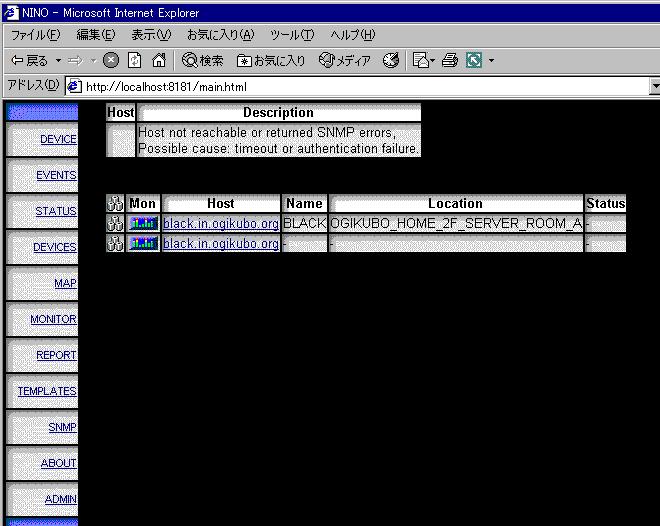Navigate to the TEMPLATES sidebar link
This screenshot has height=526, width=660.
tap(47, 392)
